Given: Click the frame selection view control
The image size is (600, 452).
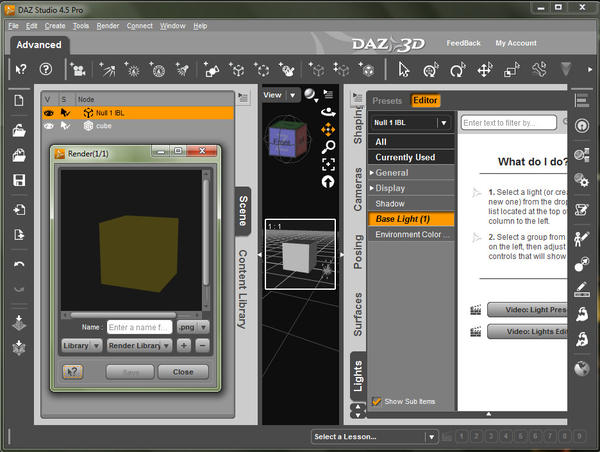Looking at the screenshot, I should (328, 165).
